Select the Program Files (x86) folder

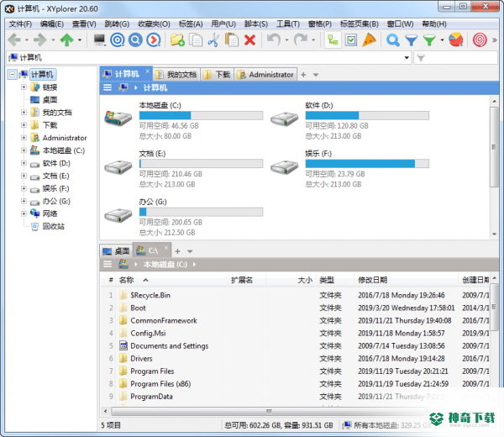(160, 384)
